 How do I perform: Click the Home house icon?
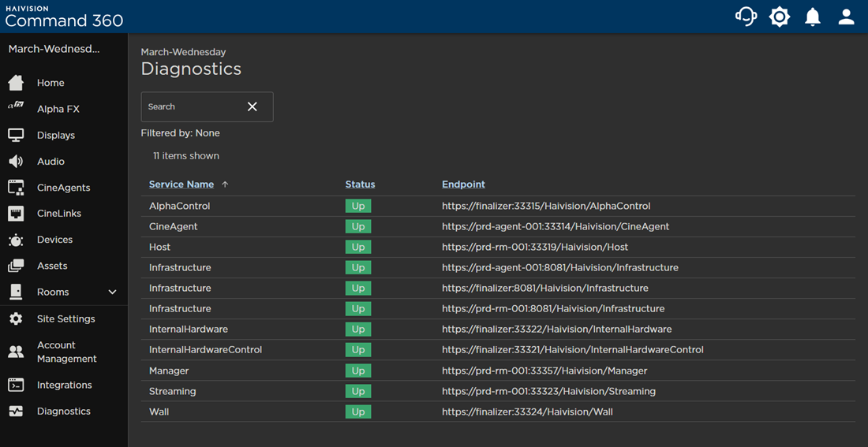click(x=16, y=83)
